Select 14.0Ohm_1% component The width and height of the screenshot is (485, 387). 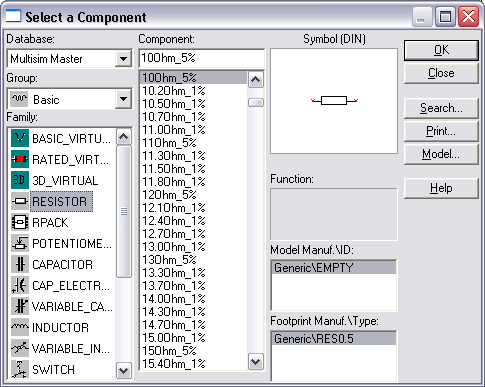tap(193, 299)
